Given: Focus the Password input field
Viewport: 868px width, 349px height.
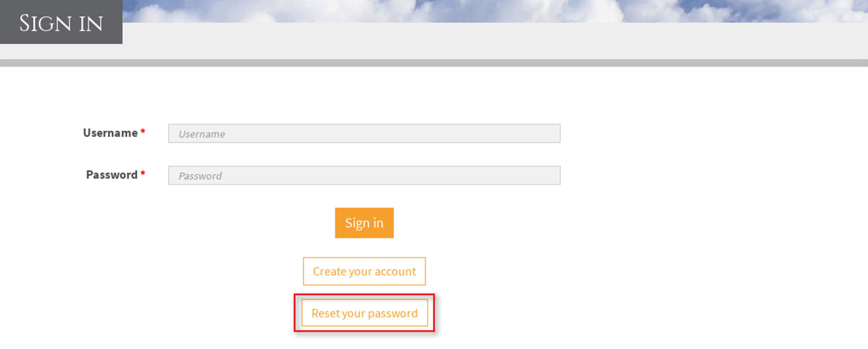Looking at the screenshot, I should click(364, 175).
